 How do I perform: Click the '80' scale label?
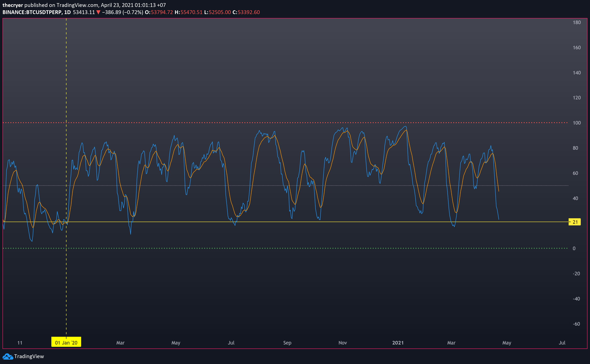click(575, 148)
